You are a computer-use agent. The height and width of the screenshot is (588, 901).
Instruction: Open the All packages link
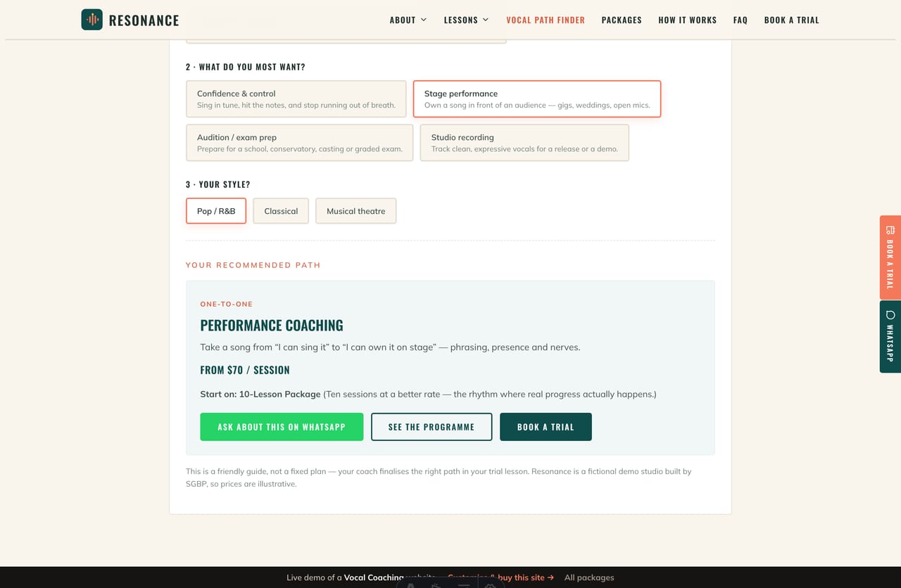click(x=589, y=577)
